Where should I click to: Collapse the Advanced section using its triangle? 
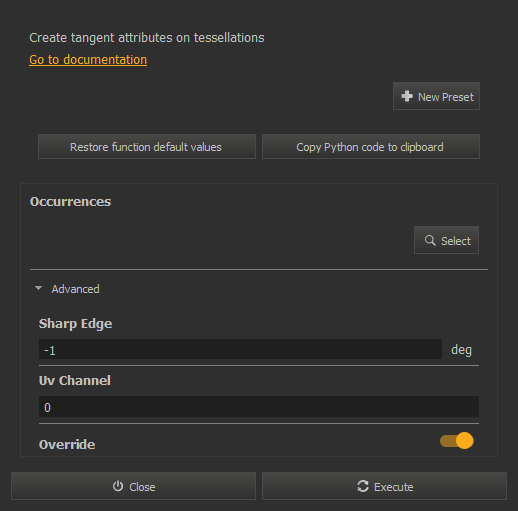(x=39, y=288)
